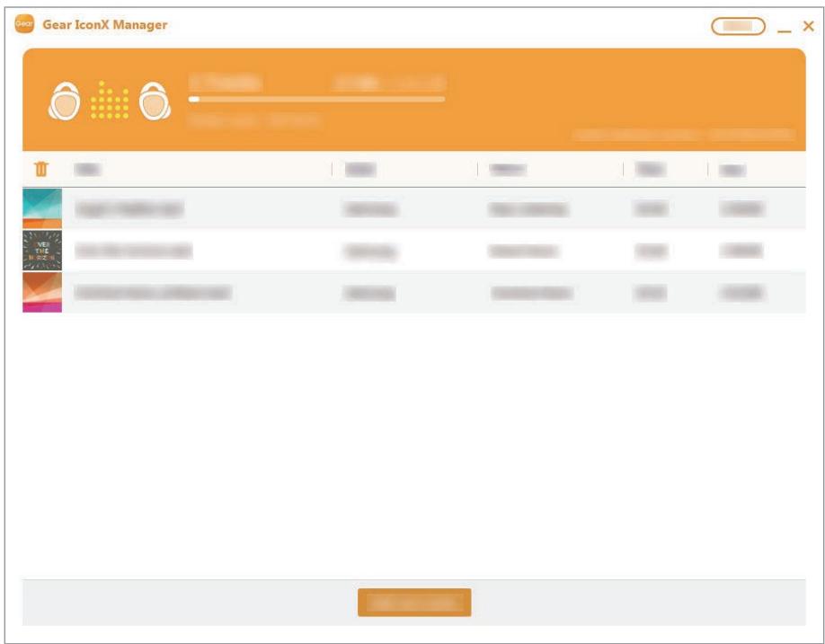Image resolution: width=825 pixels, height=644 pixels.
Task: Select the left earbud icon
Action: (64, 101)
